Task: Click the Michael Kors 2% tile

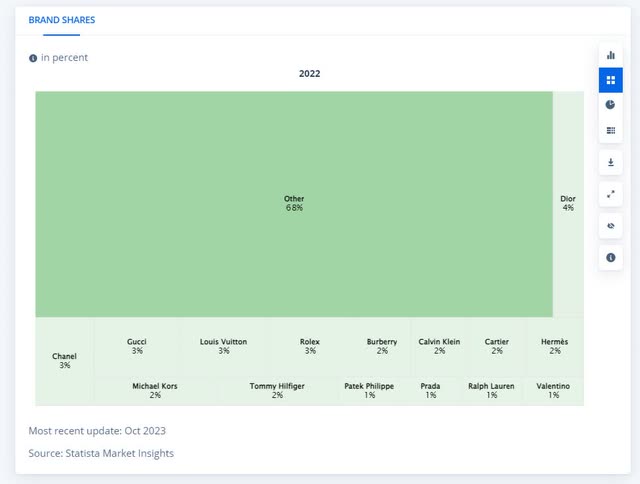Action: point(155,391)
